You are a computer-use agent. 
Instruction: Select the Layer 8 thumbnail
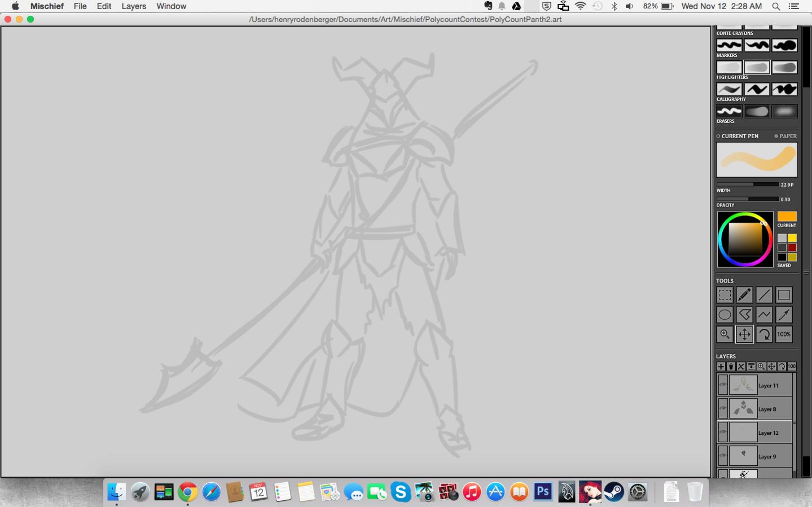(x=743, y=409)
